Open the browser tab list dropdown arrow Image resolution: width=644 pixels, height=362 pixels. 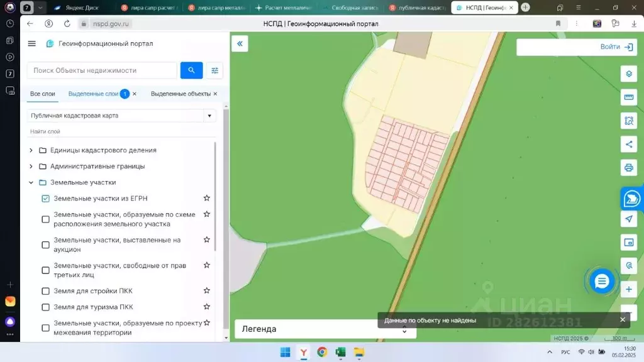point(40,8)
